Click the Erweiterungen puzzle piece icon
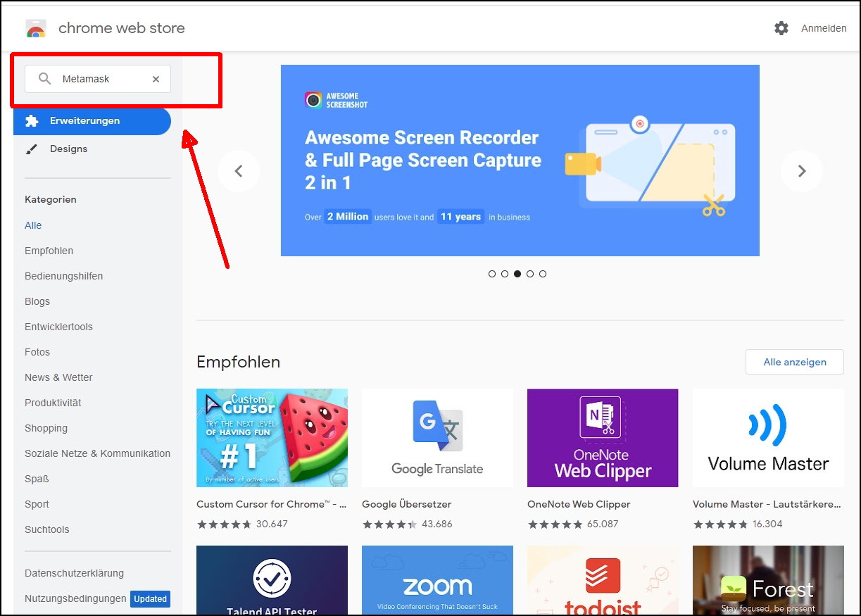This screenshot has height=616, width=861. click(32, 121)
